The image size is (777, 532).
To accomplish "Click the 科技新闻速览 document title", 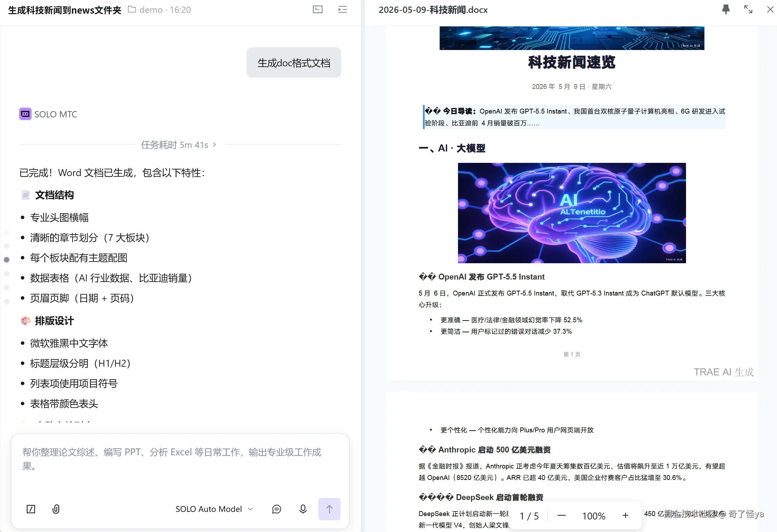I will pyautogui.click(x=572, y=63).
